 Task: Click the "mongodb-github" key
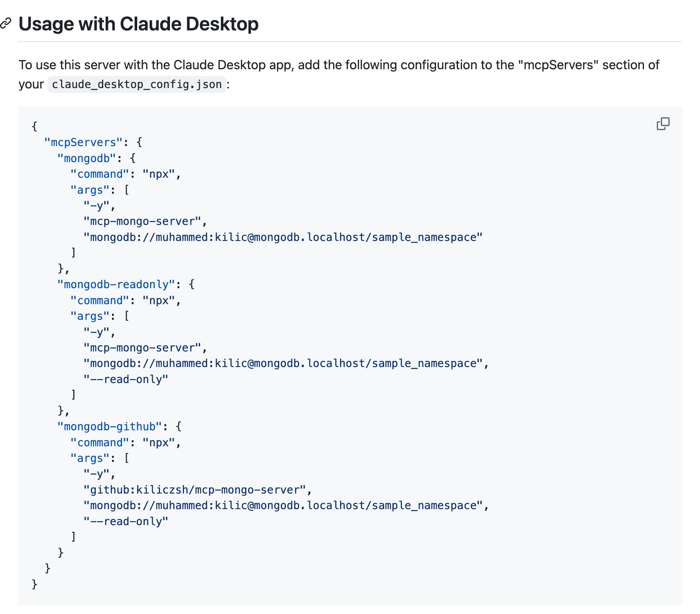click(110, 427)
